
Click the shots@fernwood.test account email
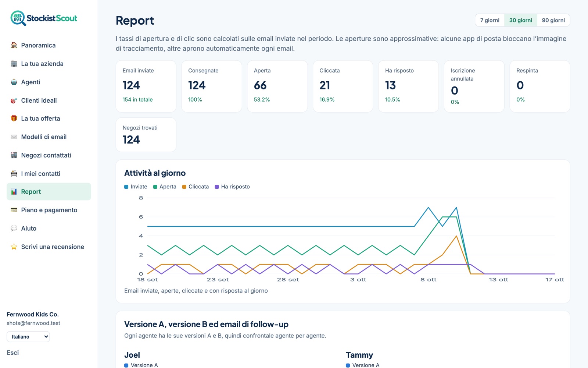coord(33,323)
